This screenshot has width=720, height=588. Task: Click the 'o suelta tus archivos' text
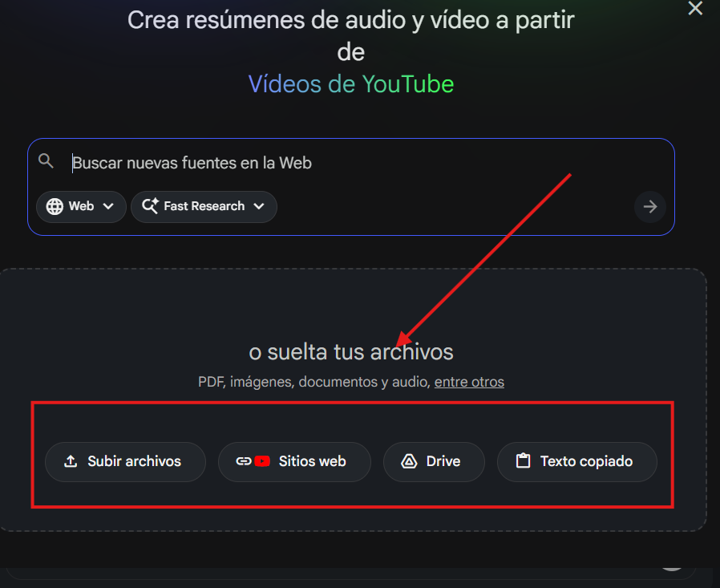click(351, 352)
